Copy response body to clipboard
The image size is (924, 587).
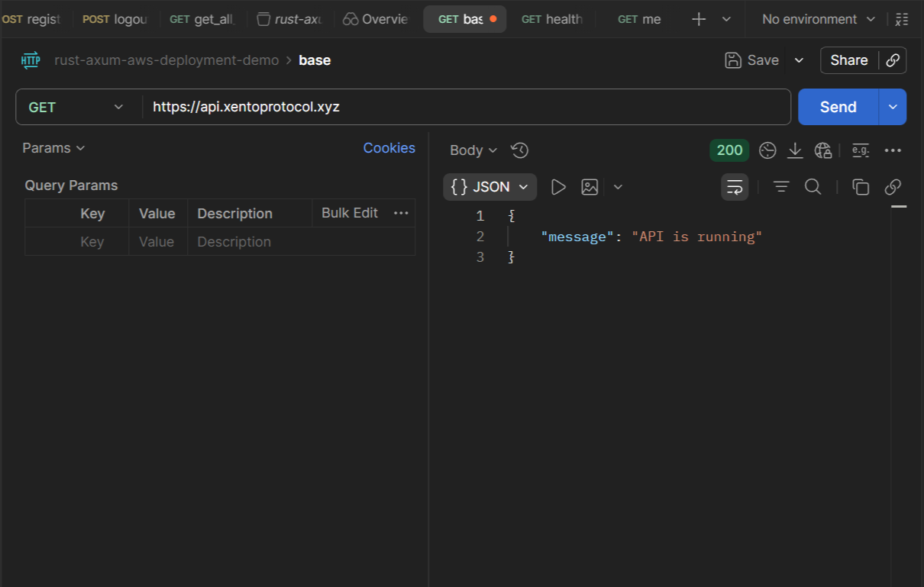click(x=861, y=187)
